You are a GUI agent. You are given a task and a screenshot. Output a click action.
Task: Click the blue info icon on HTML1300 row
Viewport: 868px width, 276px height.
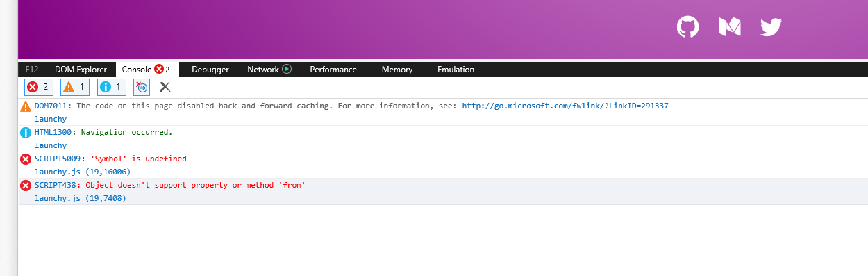tap(26, 132)
